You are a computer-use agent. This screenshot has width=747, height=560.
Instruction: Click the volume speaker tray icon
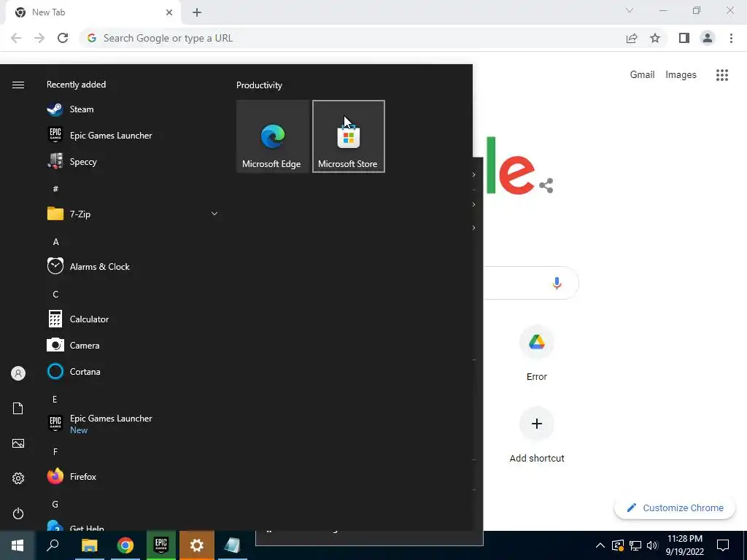click(x=652, y=545)
